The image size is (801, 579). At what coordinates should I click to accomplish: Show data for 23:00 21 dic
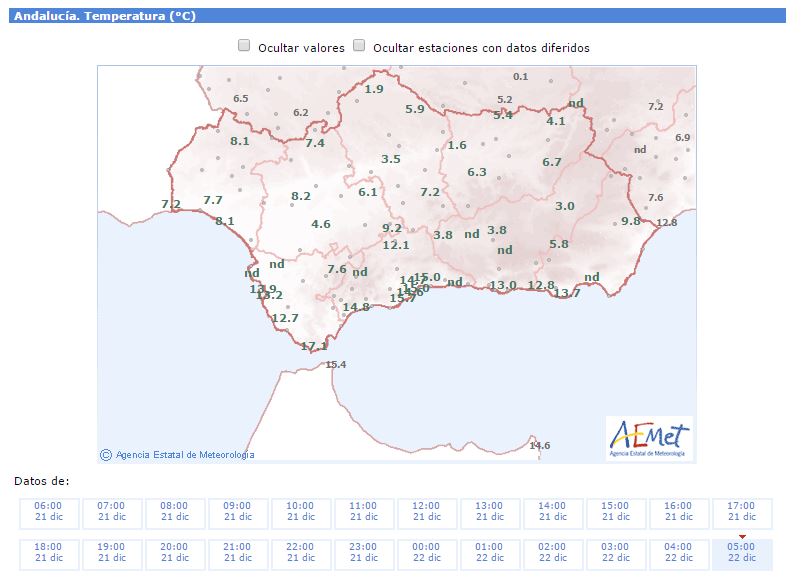363,552
